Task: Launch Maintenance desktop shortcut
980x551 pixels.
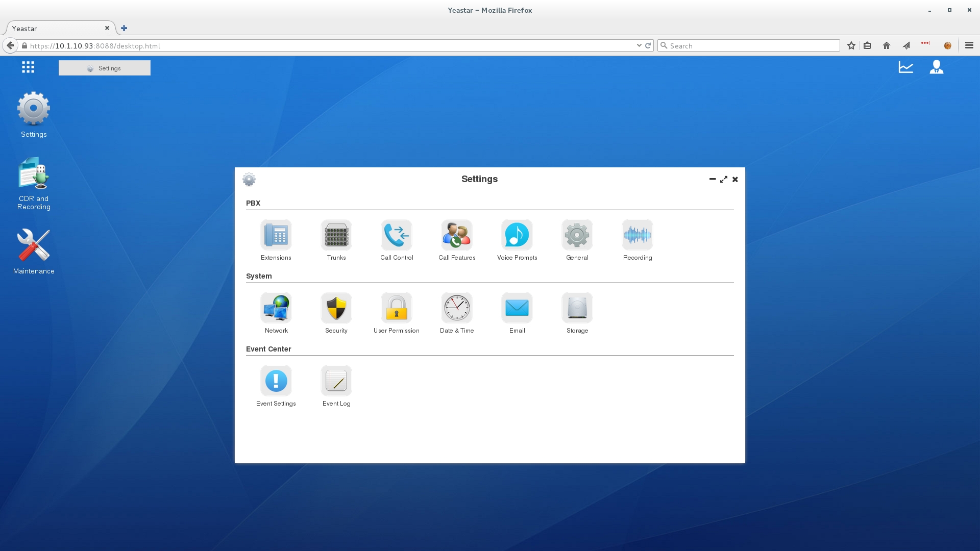Action: pyautogui.click(x=34, y=252)
